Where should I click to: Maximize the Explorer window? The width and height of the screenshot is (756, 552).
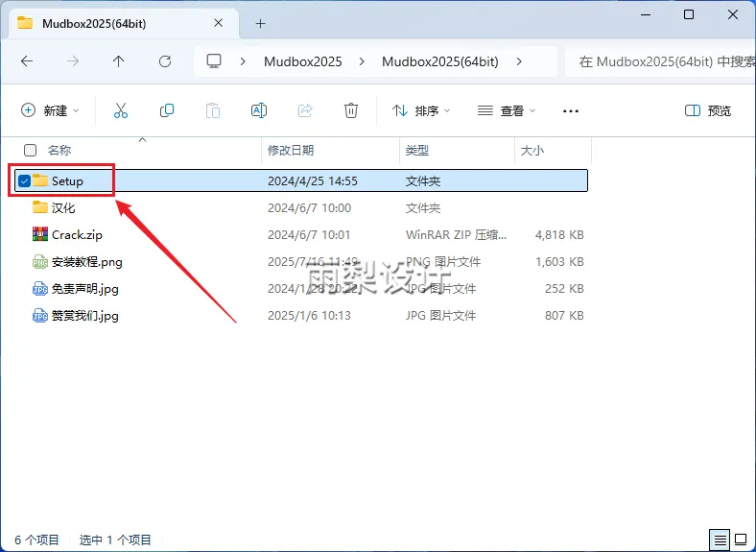(689, 14)
